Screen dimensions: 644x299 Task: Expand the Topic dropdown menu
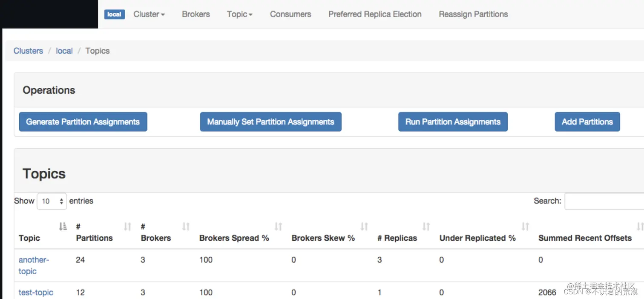pos(239,14)
